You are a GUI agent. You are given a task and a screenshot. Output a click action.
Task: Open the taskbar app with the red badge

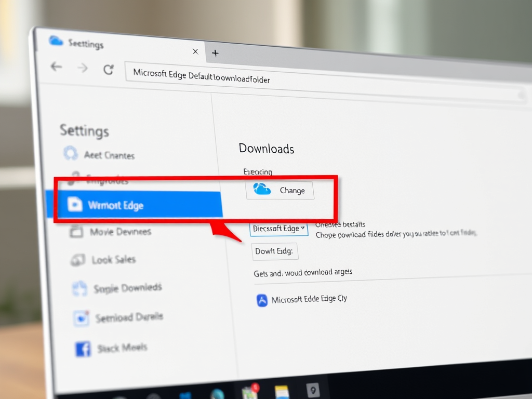(250, 391)
